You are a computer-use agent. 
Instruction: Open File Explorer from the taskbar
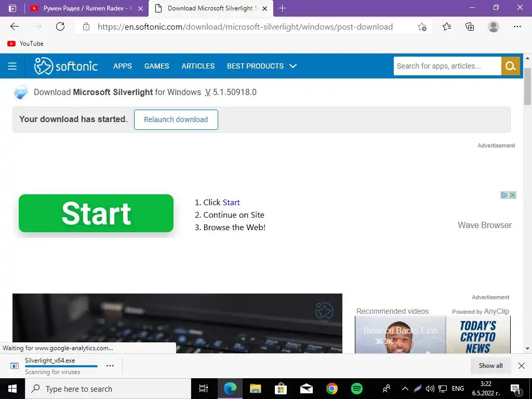[x=256, y=389]
